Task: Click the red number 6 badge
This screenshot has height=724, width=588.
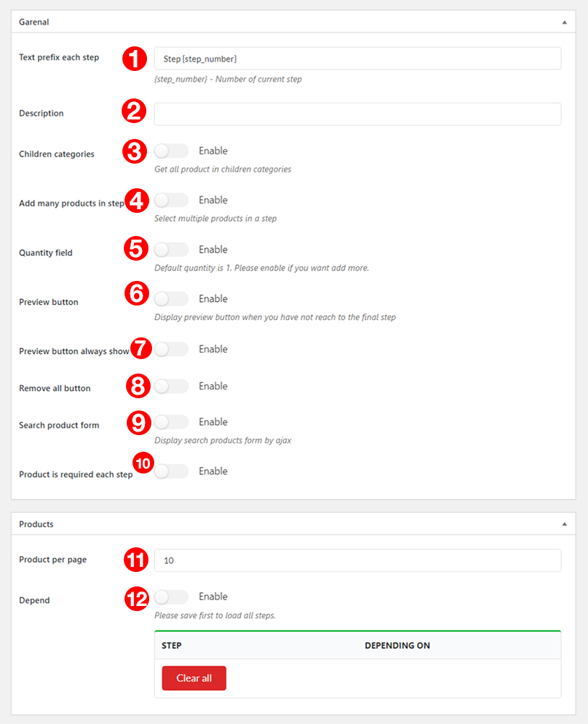Action: pyautogui.click(x=137, y=293)
